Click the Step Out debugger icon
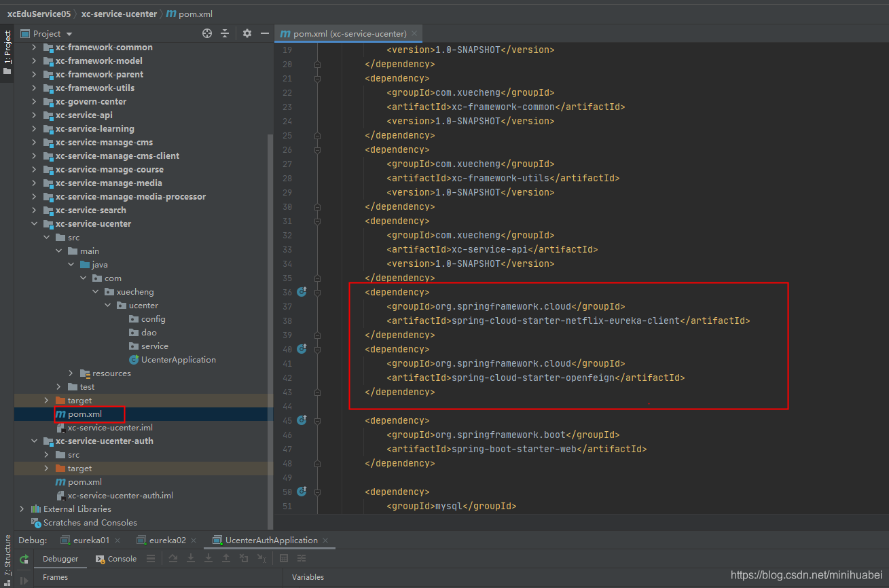Viewport: 889px width, 588px height. [x=226, y=558]
